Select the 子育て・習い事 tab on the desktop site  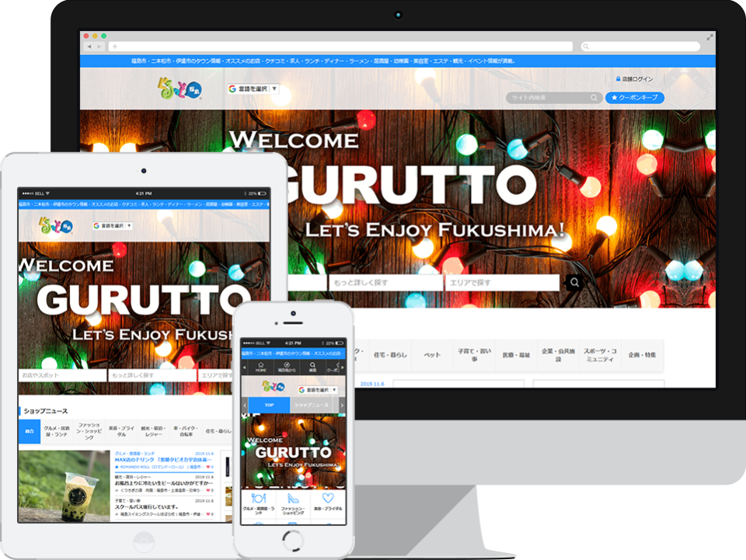pos(474,355)
